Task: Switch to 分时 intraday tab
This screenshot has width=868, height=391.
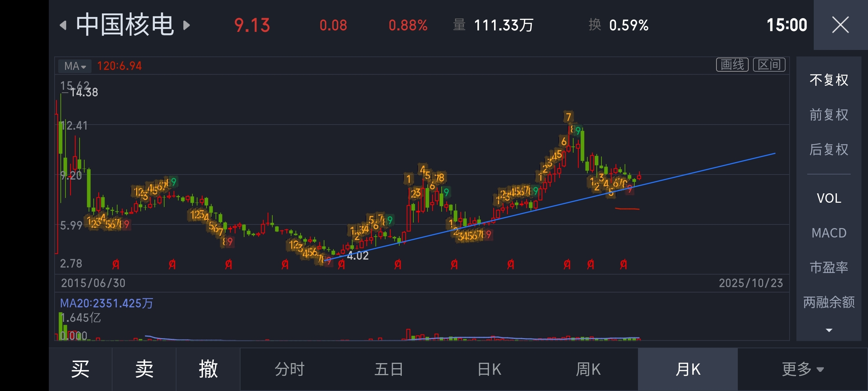Action: pyautogui.click(x=289, y=369)
